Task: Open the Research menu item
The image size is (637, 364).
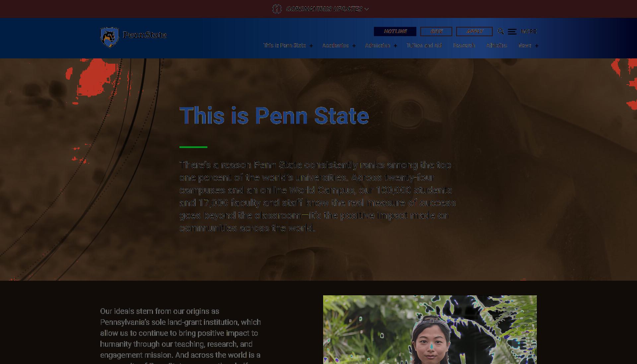Action: point(464,45)
